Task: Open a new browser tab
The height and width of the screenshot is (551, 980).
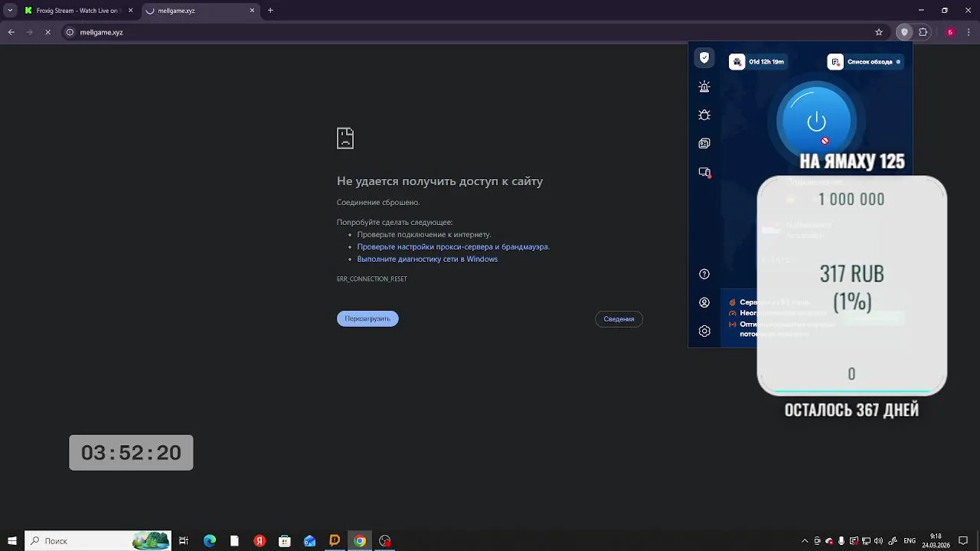Action: click(270, 11)
